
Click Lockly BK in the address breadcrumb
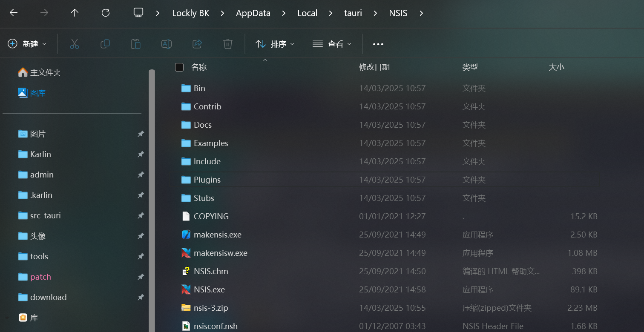point(191,13)
